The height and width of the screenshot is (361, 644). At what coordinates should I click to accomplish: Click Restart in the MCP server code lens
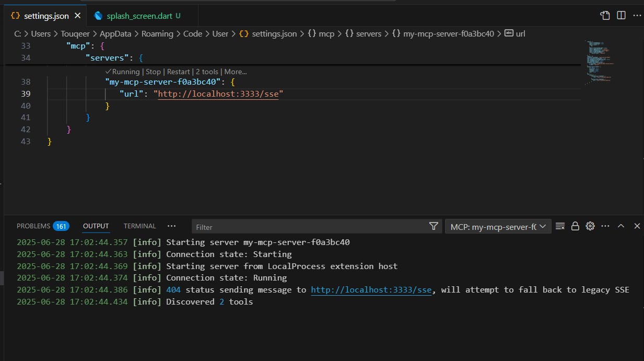[x=178, y=72]
